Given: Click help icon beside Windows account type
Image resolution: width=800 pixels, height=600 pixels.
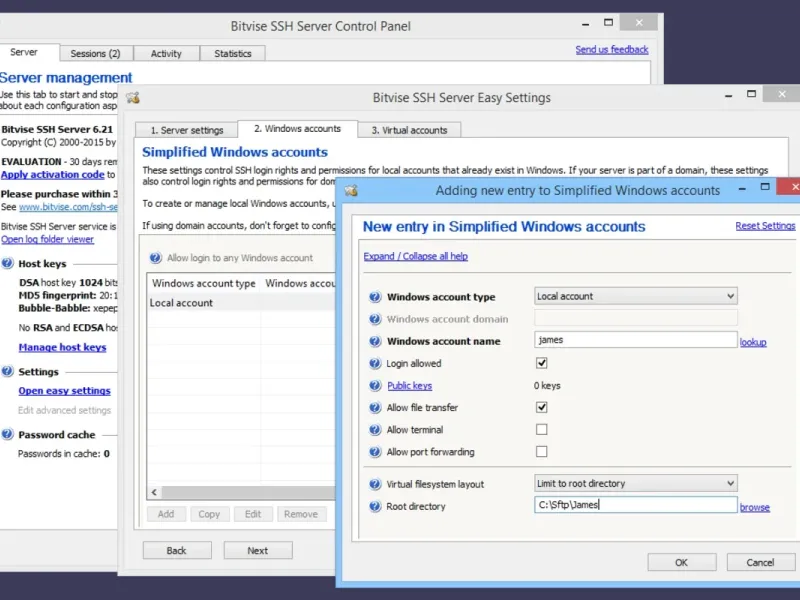Looking at the screenshot, I should tap(375, 297).
